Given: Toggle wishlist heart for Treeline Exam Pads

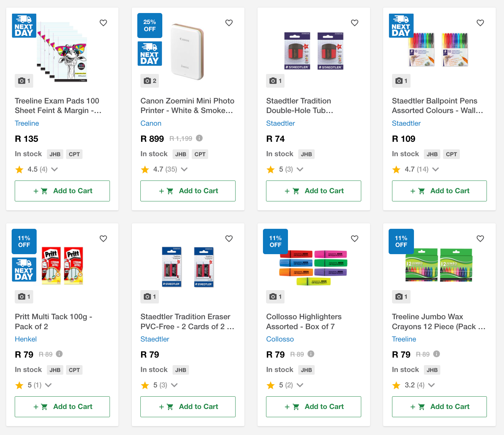Looking at the screenshot, I should 103,23.
